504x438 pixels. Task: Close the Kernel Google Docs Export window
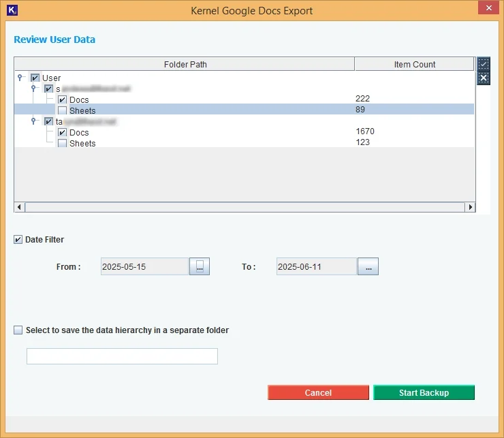click(488, 7)
